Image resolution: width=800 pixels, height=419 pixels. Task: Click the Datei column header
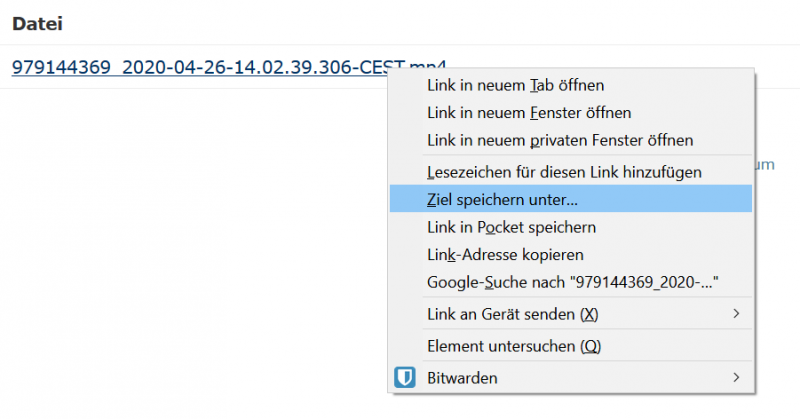pyautogui.click(x=37, y=24)
